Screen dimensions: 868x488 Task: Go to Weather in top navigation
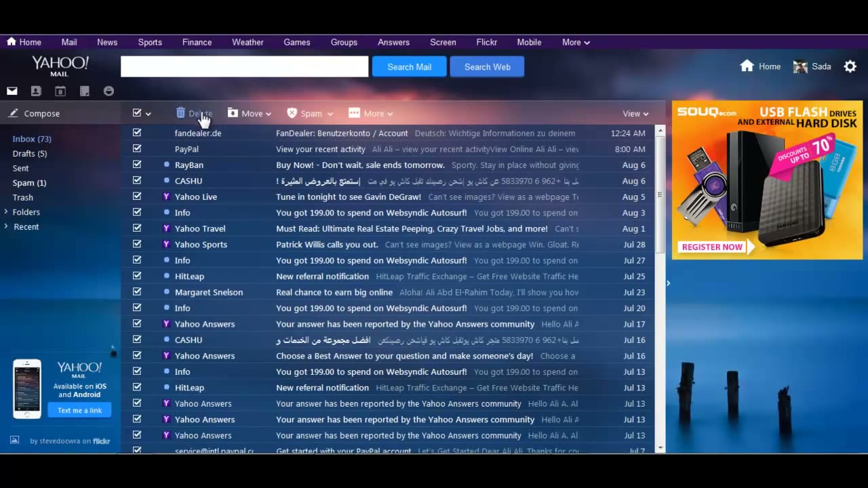[x=248, y=42]
